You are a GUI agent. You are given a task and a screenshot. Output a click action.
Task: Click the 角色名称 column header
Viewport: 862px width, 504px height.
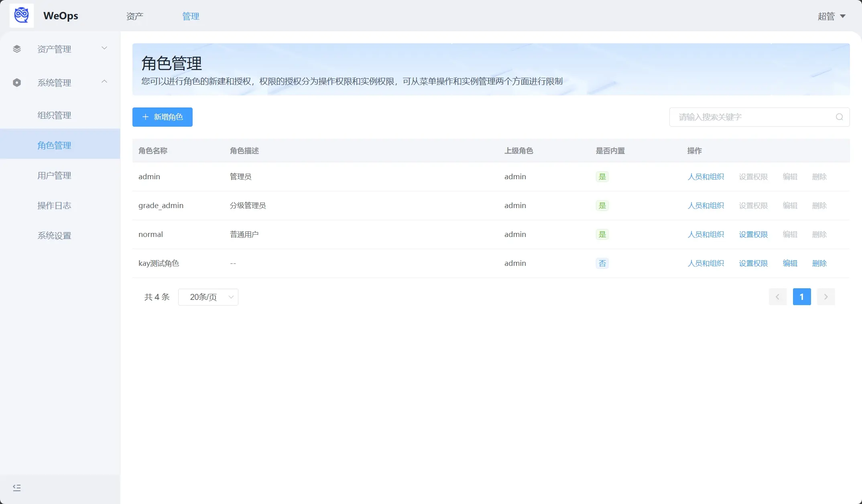pyautogui.click(x=153, y=151)
